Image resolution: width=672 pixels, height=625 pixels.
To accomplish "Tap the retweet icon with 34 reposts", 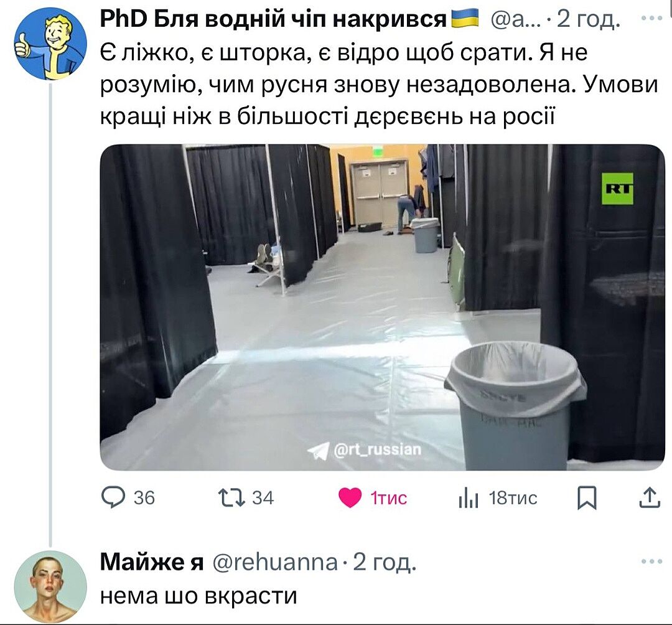I will 231,497.
